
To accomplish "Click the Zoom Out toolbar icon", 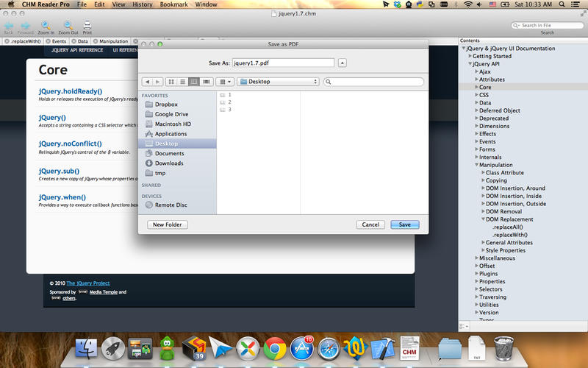I will 68,26.
